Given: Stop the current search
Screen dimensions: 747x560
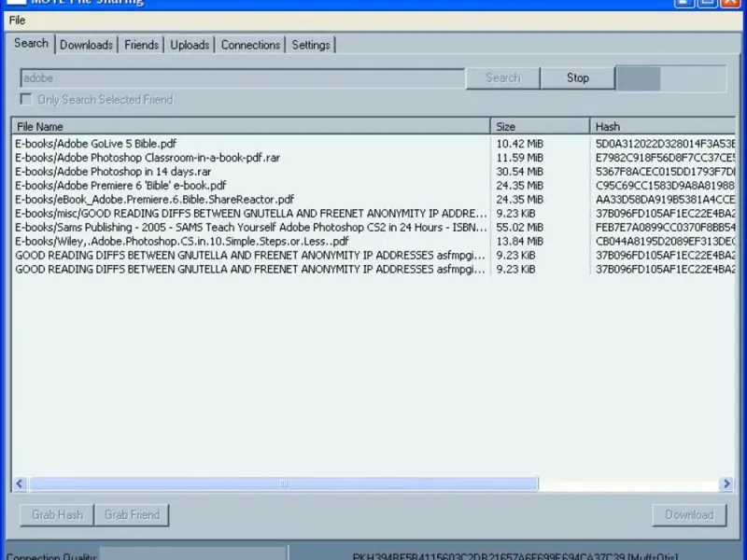Looking at the screenshot, I should [577, 78].
